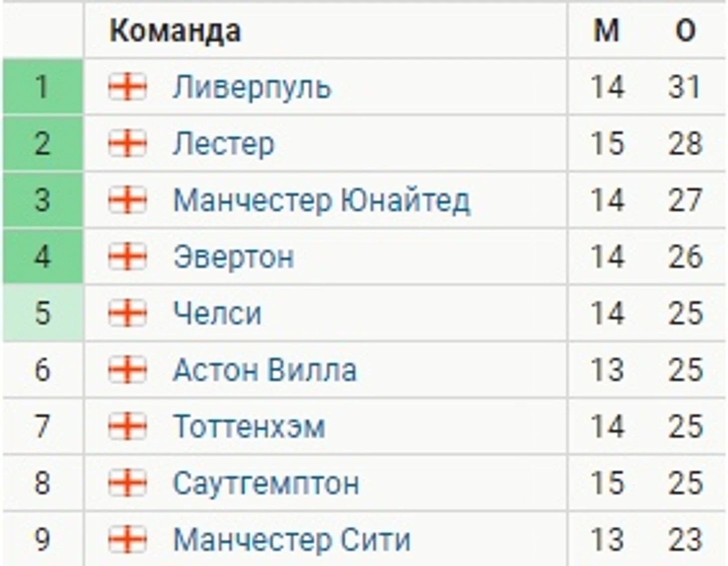The image size is (728, 566).
Task: Click the flag icon beside Астон Вилла
Action: pos(128,370)
